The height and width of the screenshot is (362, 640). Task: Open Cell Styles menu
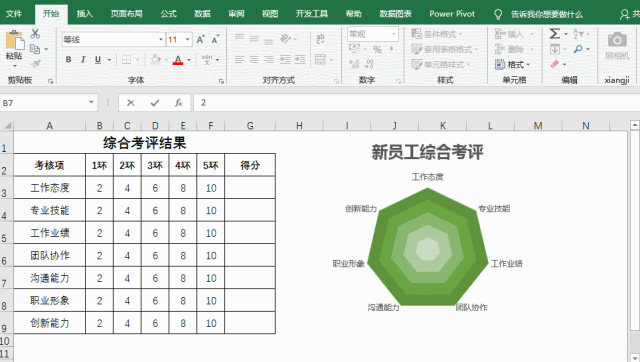[441, 64]
